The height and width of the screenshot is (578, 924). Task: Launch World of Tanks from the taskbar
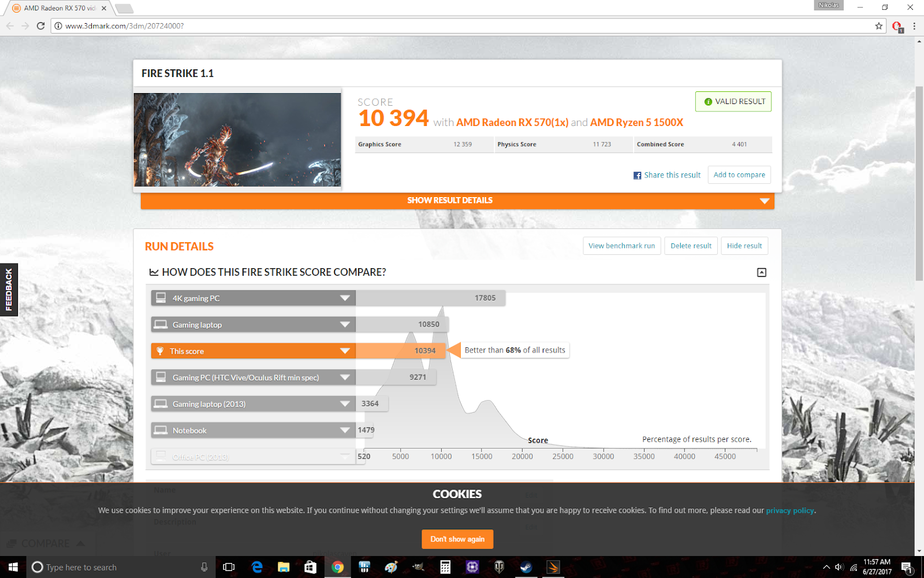pyautogui.click(x=499, y=567)
